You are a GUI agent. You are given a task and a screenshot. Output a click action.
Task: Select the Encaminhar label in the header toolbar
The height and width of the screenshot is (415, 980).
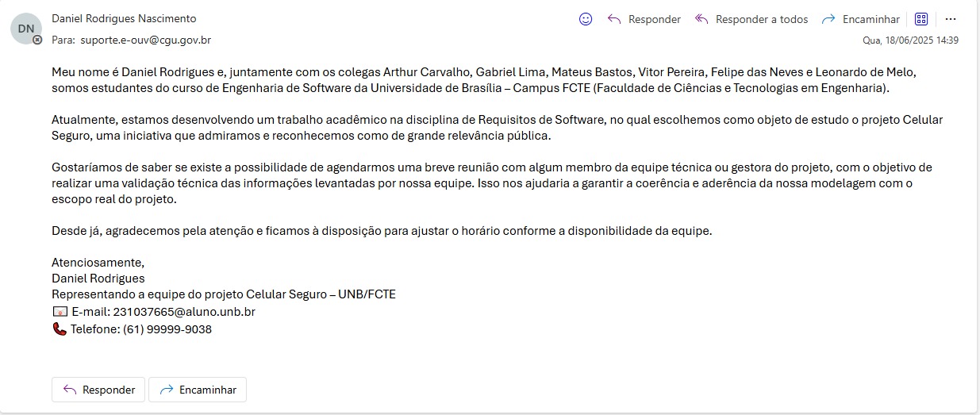tap(871, 19)
